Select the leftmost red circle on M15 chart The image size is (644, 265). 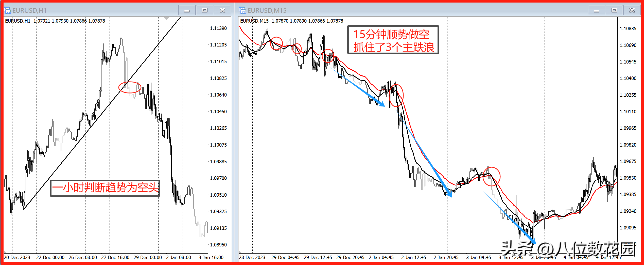[276, 43]
